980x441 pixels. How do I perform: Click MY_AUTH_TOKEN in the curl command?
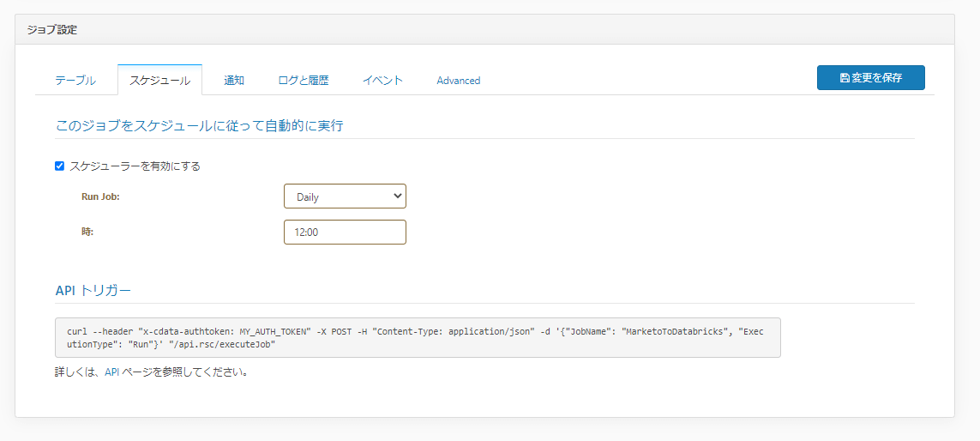[x=275, y=330]
